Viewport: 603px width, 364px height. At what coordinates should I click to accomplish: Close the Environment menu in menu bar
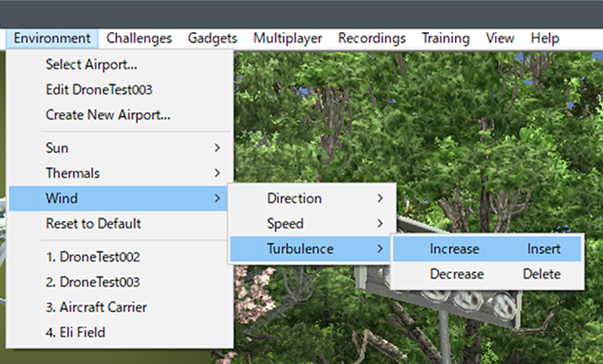coord(52,38)
